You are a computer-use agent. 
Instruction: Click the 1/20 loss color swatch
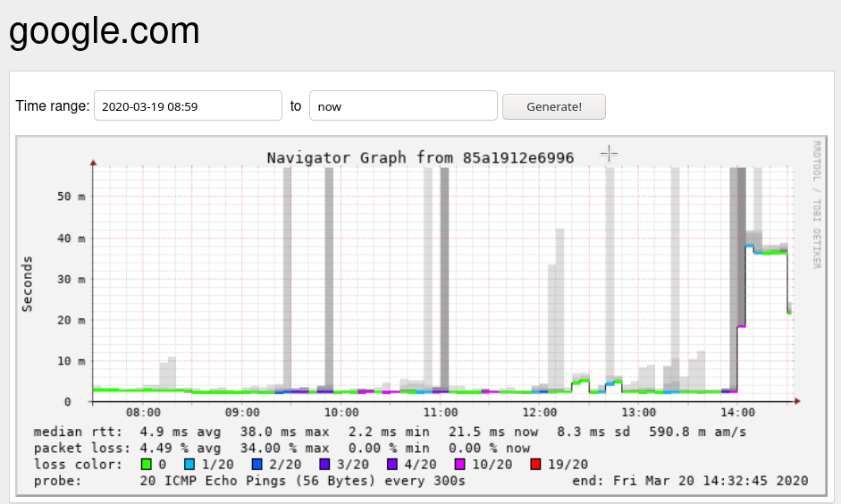189,465
